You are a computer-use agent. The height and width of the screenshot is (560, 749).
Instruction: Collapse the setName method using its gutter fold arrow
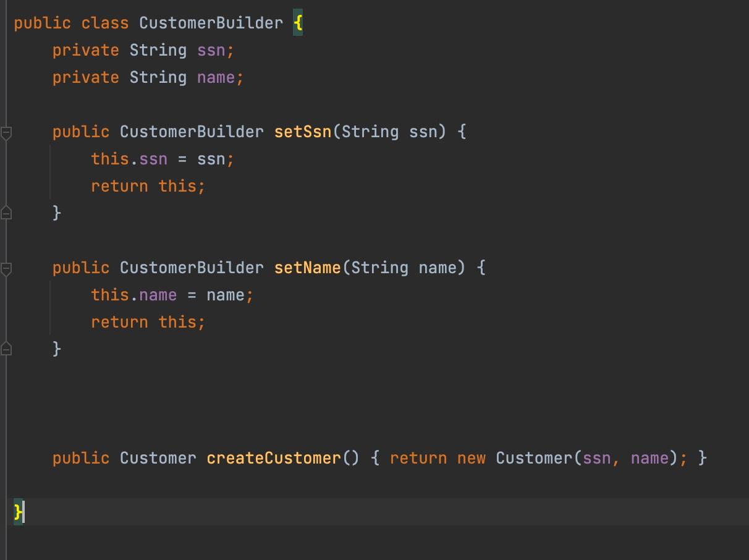6,267
